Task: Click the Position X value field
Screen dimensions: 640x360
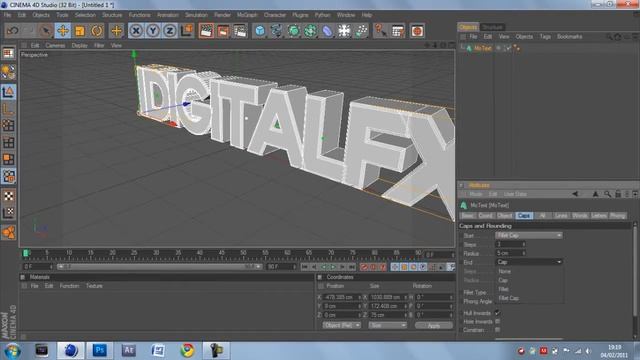Action: coord(342,297)
